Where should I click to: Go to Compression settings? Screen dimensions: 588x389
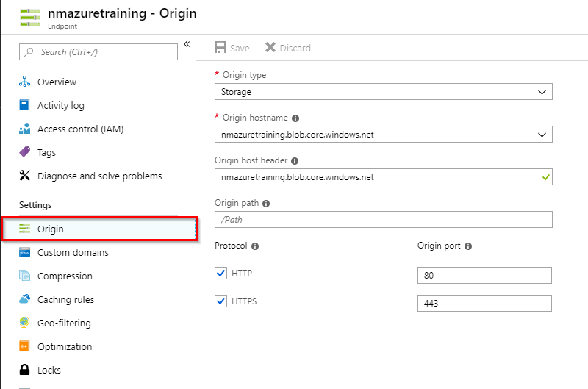[x=65, y=276]
